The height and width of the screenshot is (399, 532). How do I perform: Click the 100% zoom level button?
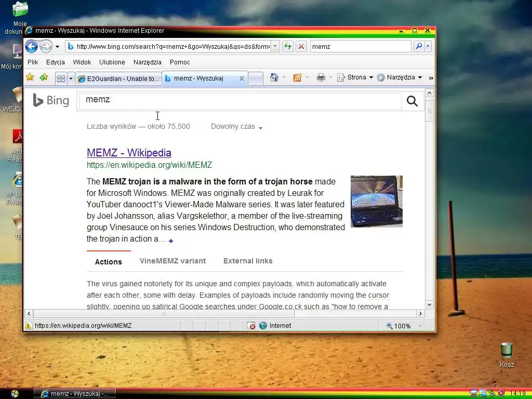[398, 326]
